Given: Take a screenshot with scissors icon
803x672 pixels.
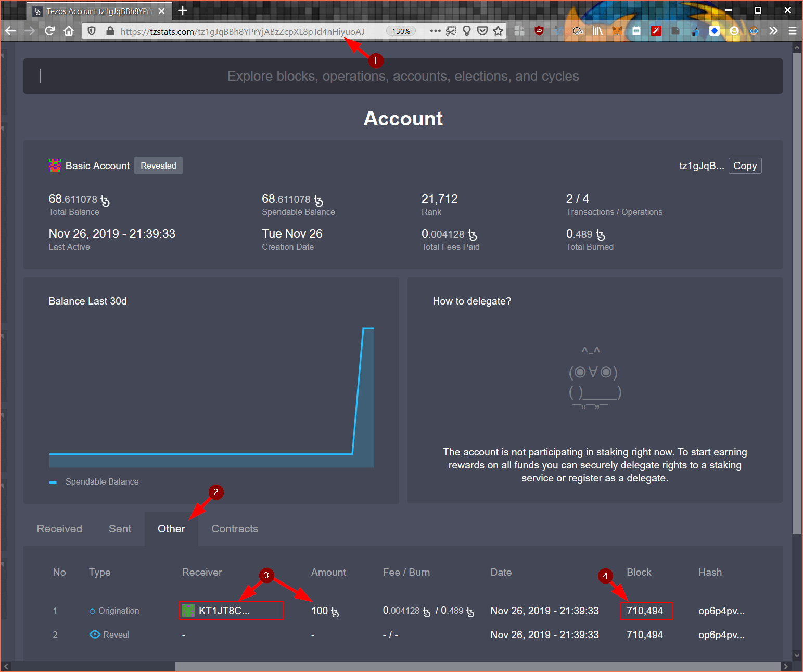Looking at the screenshot, I should point(451,31).
